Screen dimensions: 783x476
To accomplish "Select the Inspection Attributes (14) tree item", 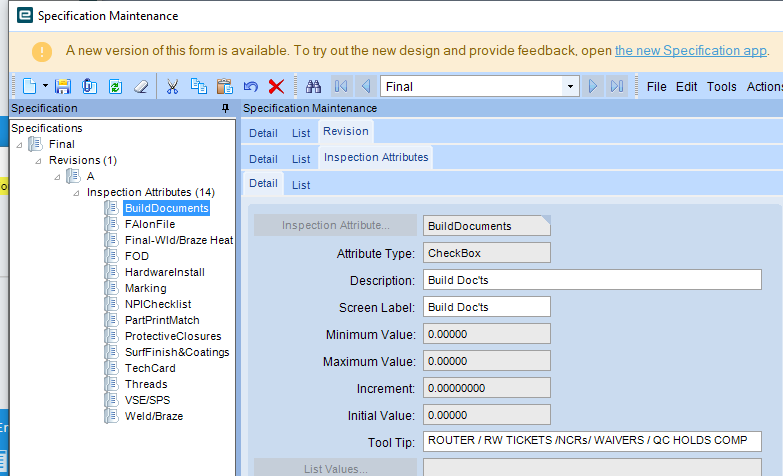I will 151,192.
